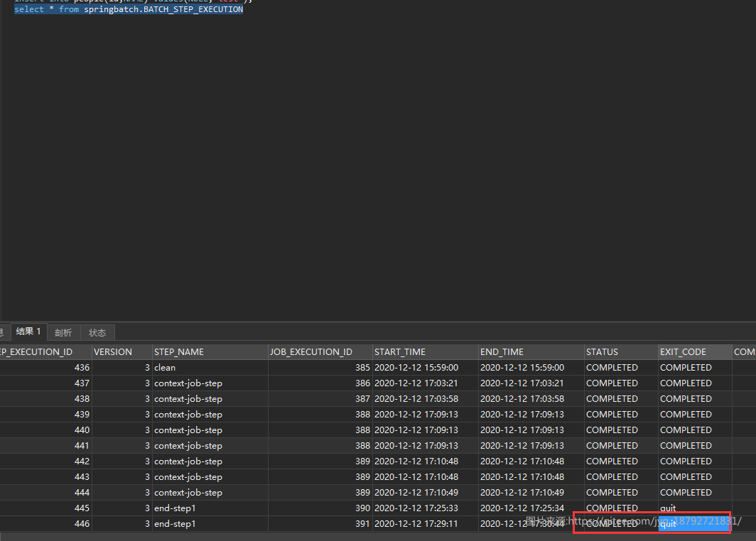Screen dimensions: 756x541
Task: Select end time in the row with ID 436
Action: (x=531, y=368)
